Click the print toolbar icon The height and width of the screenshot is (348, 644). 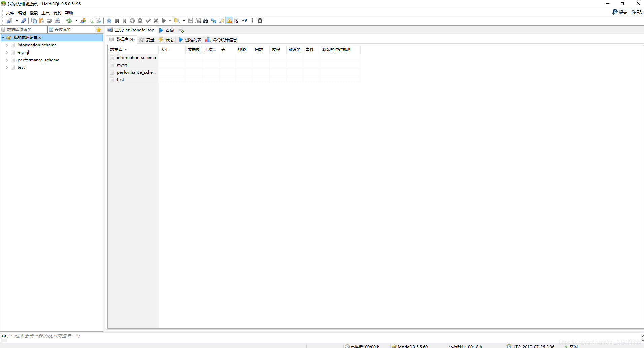(x=57, y=21)
